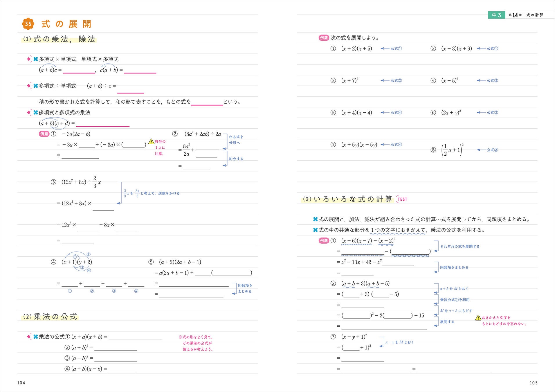Click the star marker before 多項式と多項式の乗法
Image resolution: width=555 pixels, height=392 pixels.
click(29, 112)
